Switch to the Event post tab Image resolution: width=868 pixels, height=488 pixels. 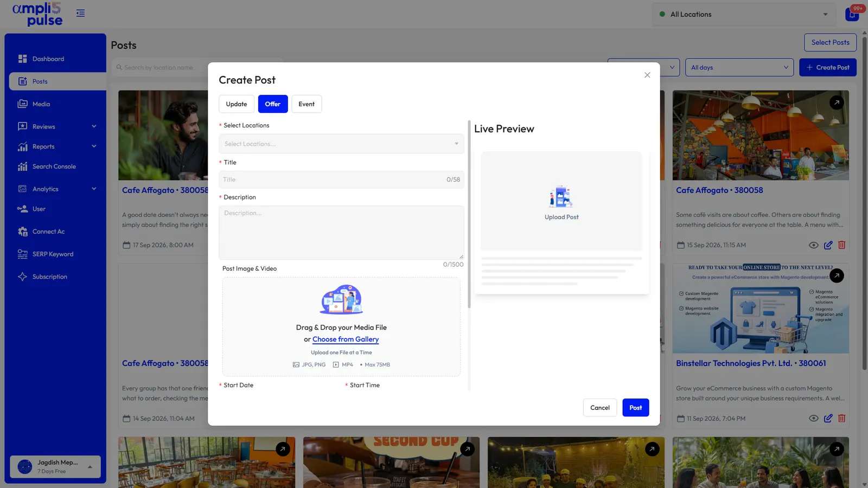coord(307,104)
